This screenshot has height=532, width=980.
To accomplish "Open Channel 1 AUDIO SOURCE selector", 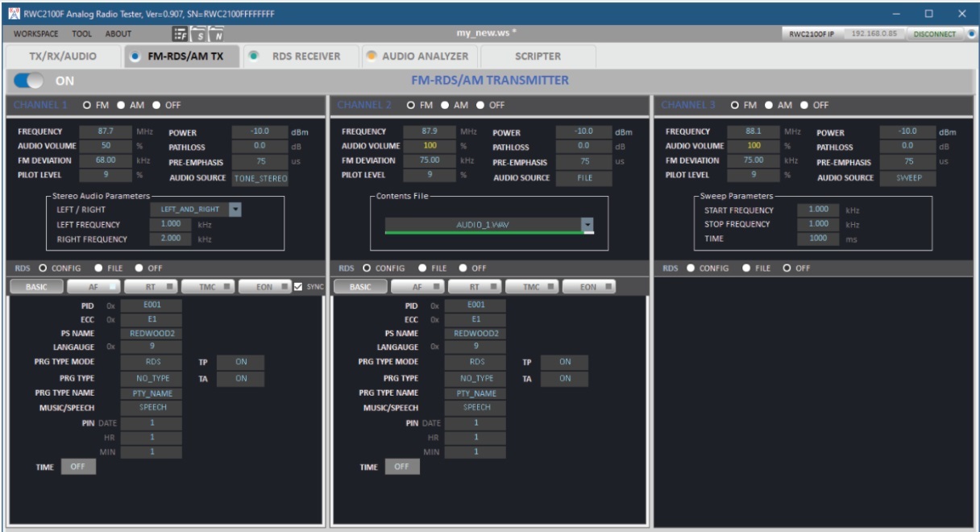I will 260,178.
